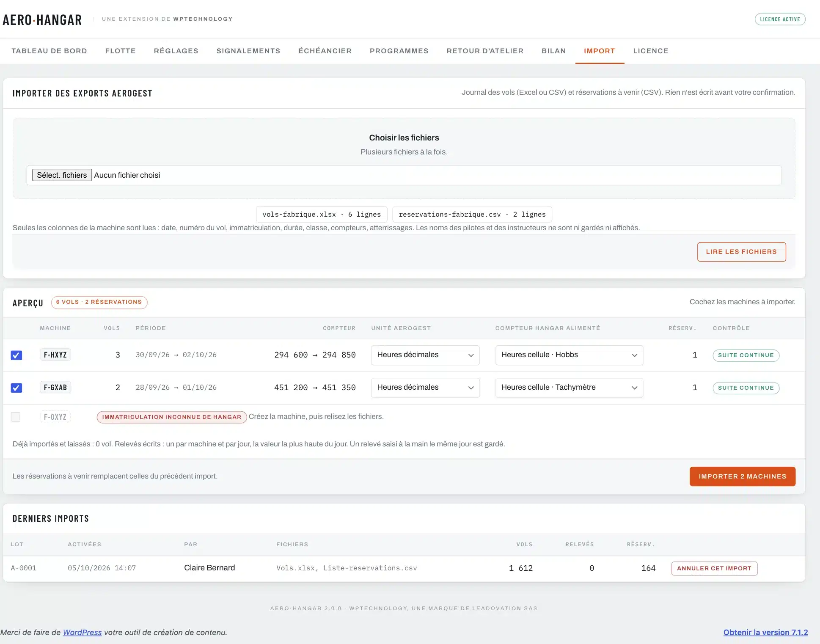
Task: Click the F-OXYZ machine tag
Action: coord(55,417)
